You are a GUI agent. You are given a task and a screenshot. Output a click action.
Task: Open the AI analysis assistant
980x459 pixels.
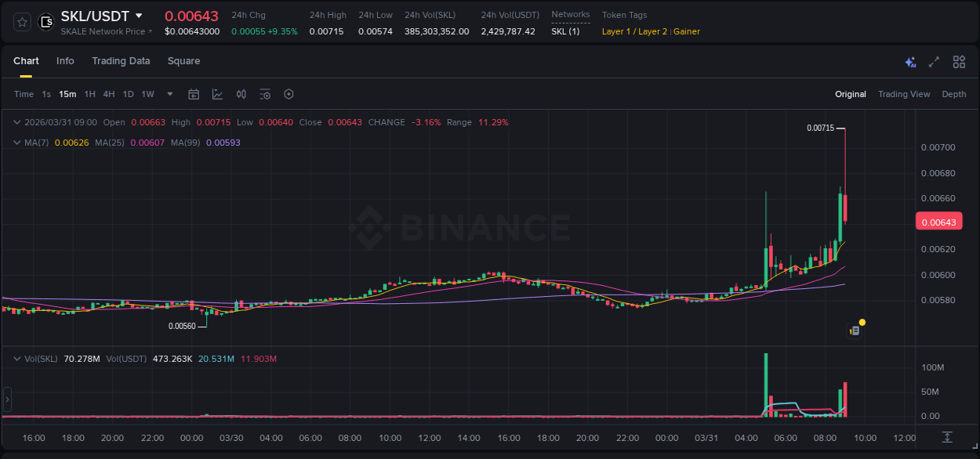909,61
